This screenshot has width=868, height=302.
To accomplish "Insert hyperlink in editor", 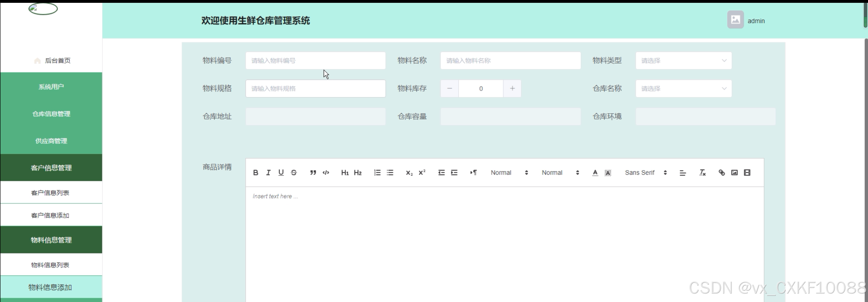I will tap(721, 172).
